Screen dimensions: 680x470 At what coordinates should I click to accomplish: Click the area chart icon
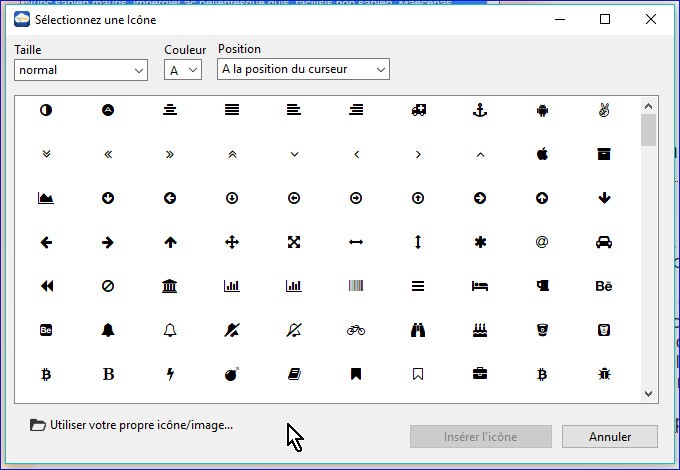pos(45,198)
